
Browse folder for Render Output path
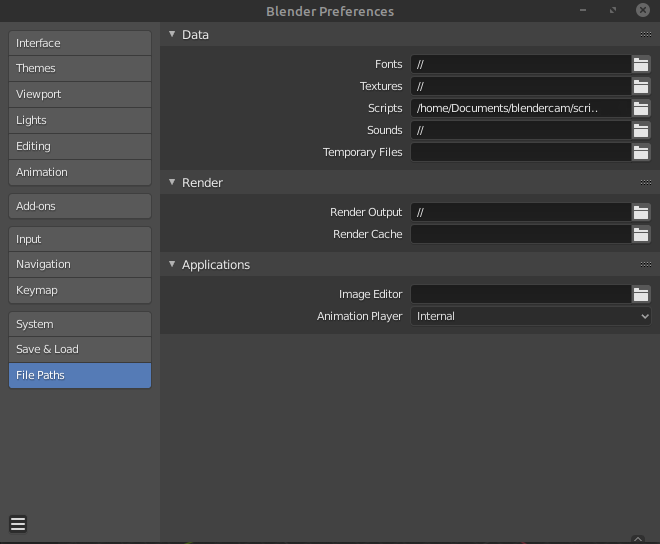point(641,212)
